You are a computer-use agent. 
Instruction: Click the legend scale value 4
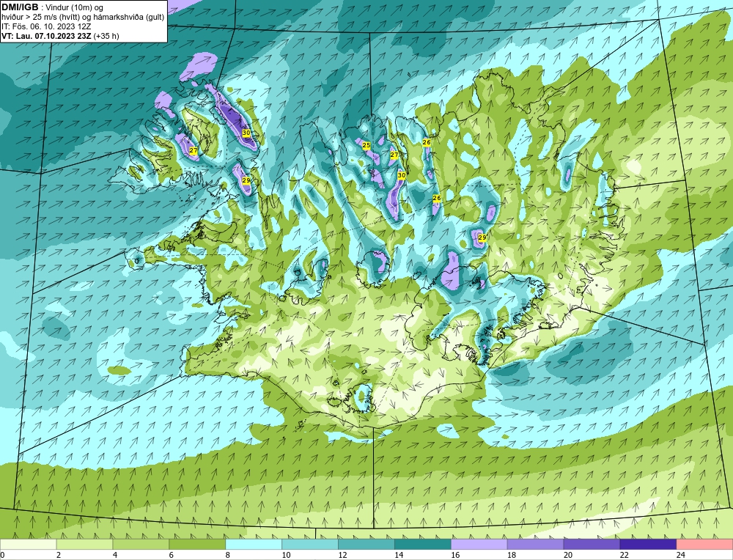click(x=115, y=555)
